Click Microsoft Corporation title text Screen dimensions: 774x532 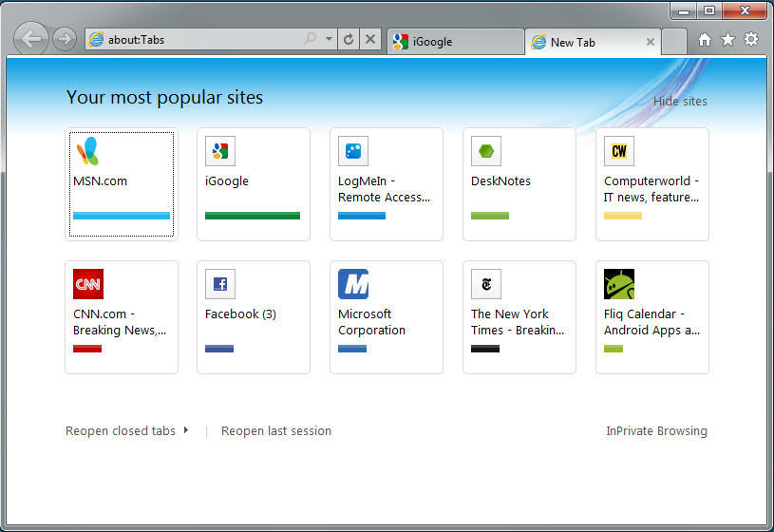[x=371, y=322]
